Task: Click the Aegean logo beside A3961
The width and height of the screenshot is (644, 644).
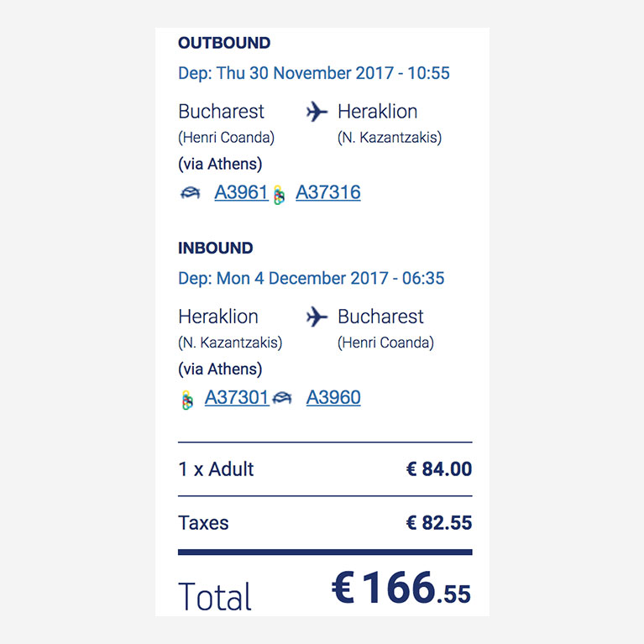Action: pyautogui.click(x=190, y=192)
